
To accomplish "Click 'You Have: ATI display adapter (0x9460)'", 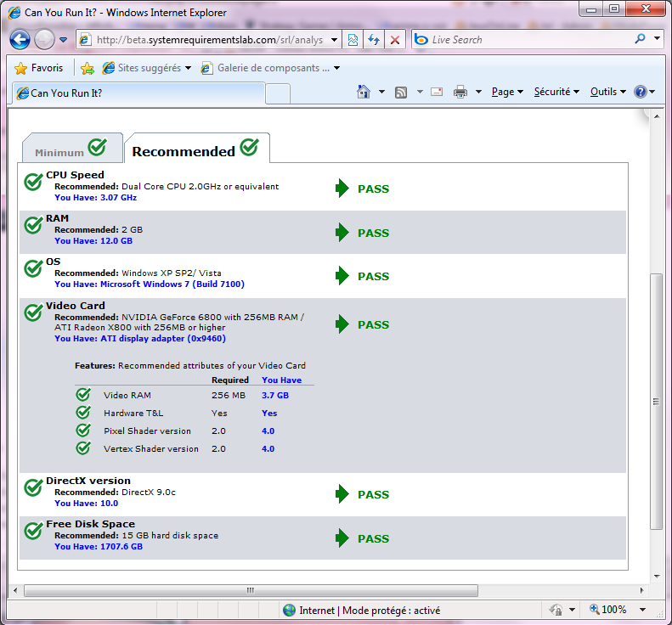I will pyautogui.click(x=140, y=339).
